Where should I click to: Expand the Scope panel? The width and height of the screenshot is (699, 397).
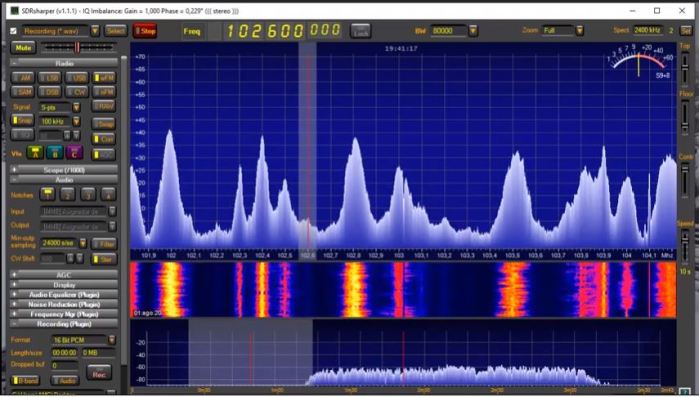pyautogui.click(x=64, y=170)
